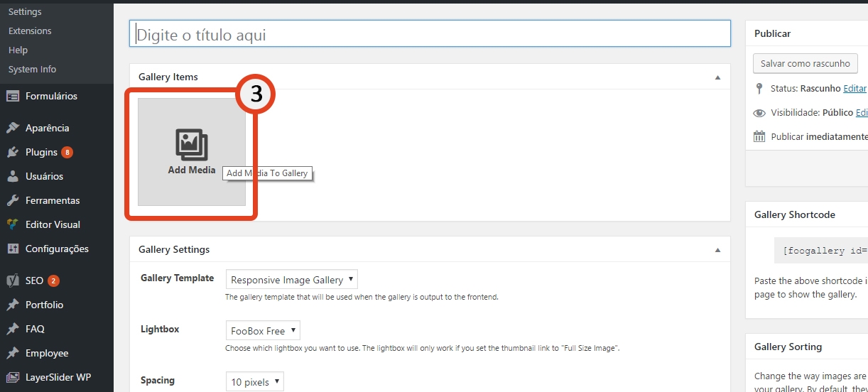Open the LayerSlider WP menu
The height and width of the screenshot is (392, 868).
tap(57, 377)
